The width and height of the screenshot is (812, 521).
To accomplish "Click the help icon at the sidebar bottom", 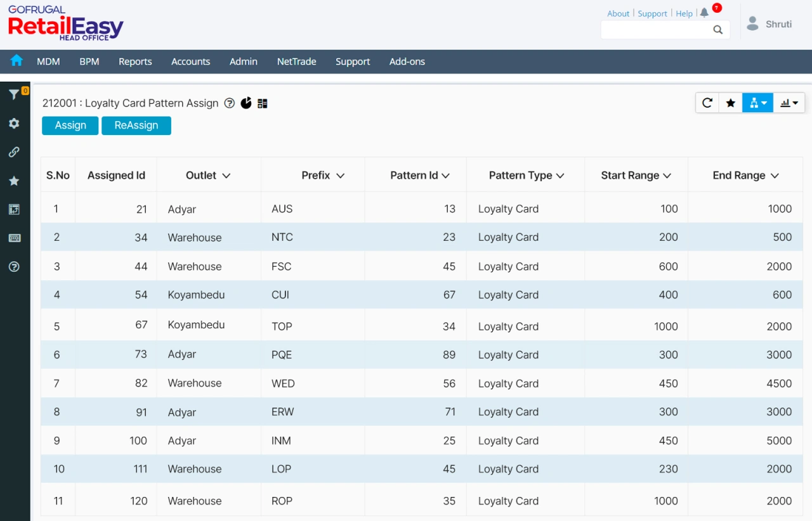I will (14, 267).
